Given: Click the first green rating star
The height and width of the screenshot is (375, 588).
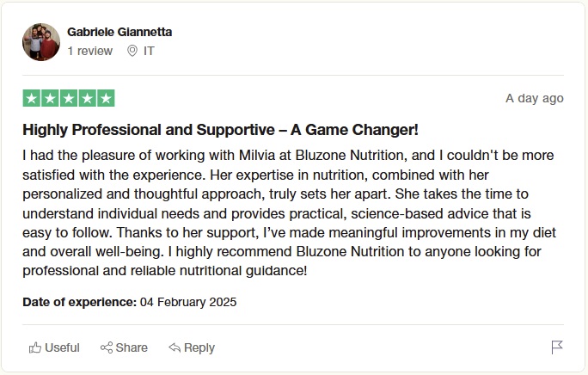Looking at the screenshot, I should (32, 98).
